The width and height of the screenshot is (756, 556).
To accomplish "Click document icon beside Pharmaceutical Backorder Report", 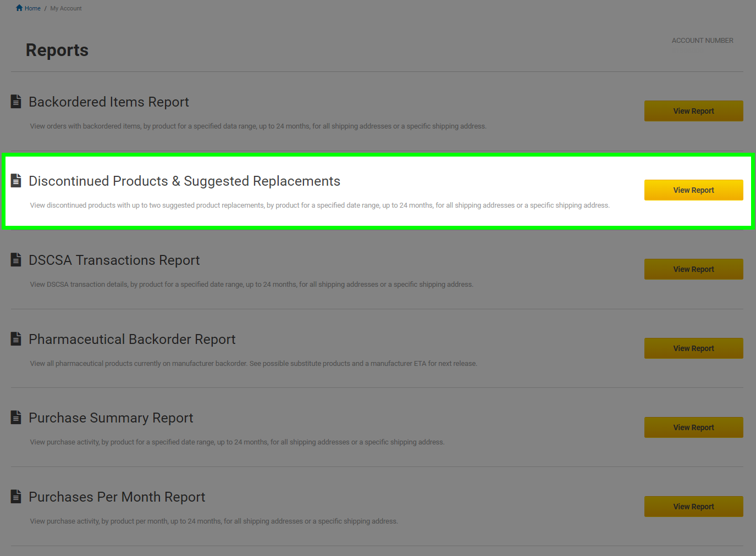I will tap(16, 338).
